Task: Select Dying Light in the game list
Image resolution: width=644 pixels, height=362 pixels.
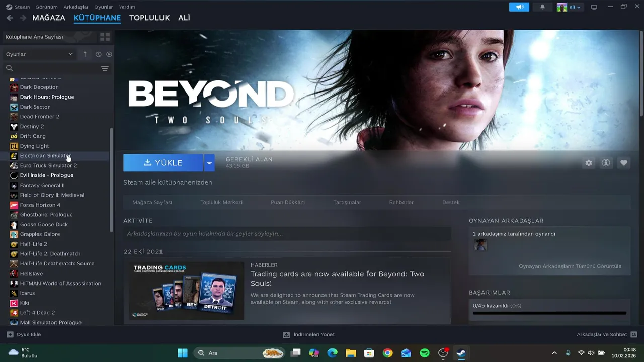Action: [x=34, y=146]
